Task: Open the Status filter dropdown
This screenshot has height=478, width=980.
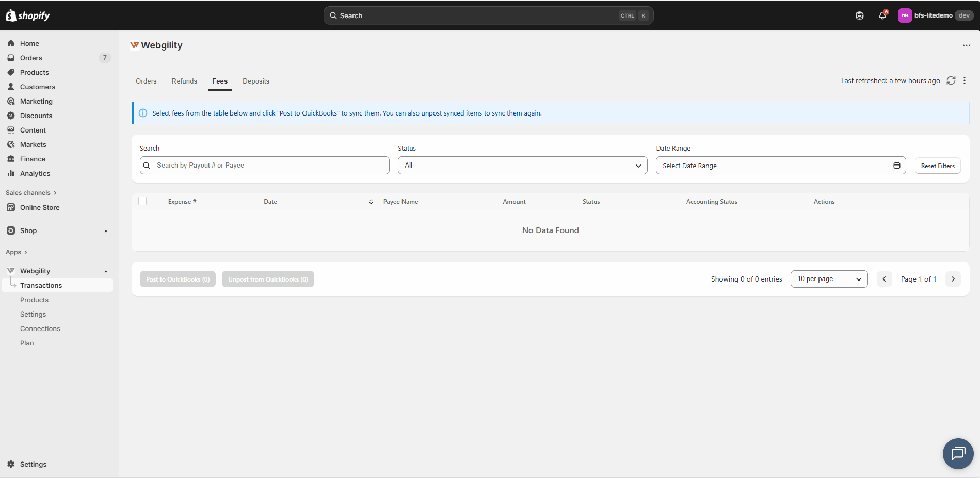Action: coord(522,166)
